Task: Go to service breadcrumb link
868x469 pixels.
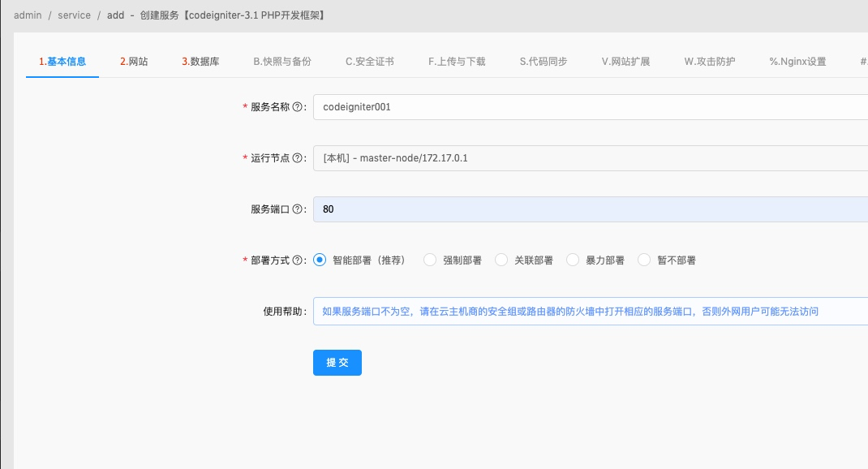Action: [x=74, y=15]
